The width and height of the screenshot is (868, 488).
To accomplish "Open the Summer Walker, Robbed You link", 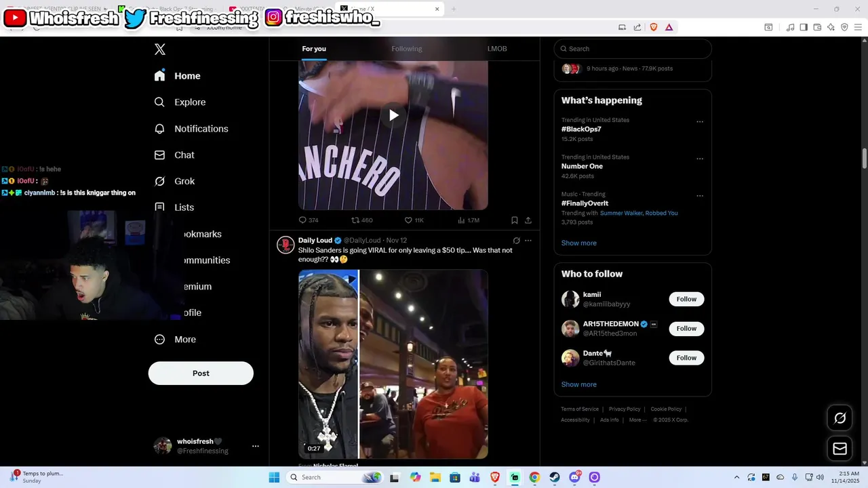I will click(x=639, y=213).
